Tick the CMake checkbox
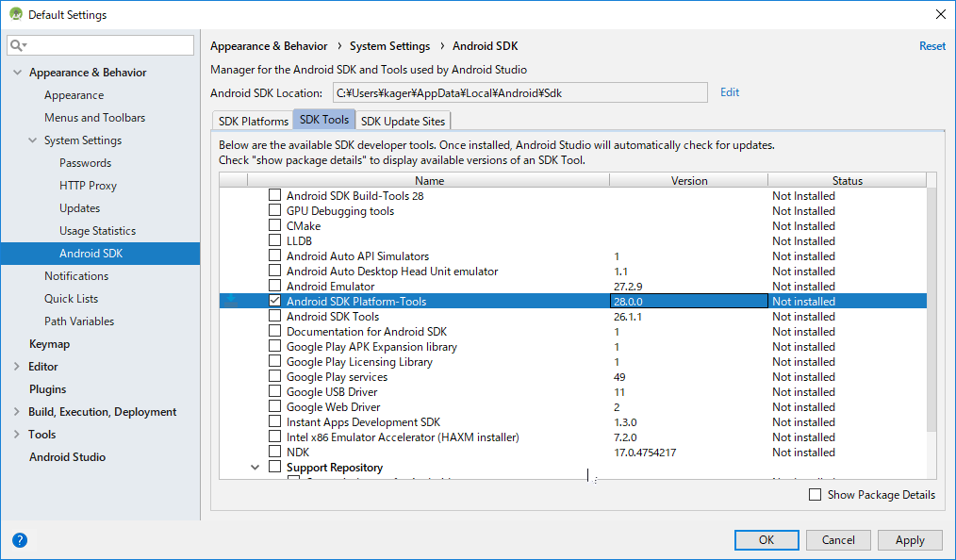The image size is (956, 560). pyautogui.click(x=275, y=225)
